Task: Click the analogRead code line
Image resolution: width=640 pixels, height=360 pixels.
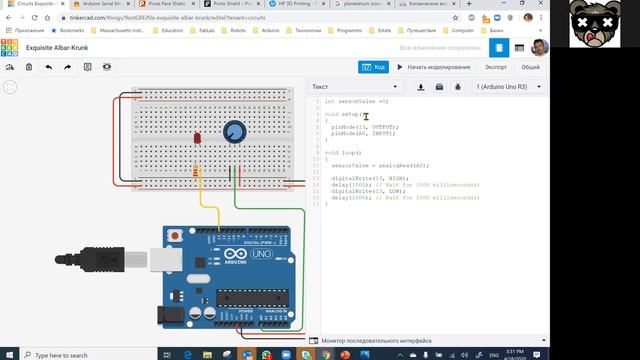Action: 380,166
